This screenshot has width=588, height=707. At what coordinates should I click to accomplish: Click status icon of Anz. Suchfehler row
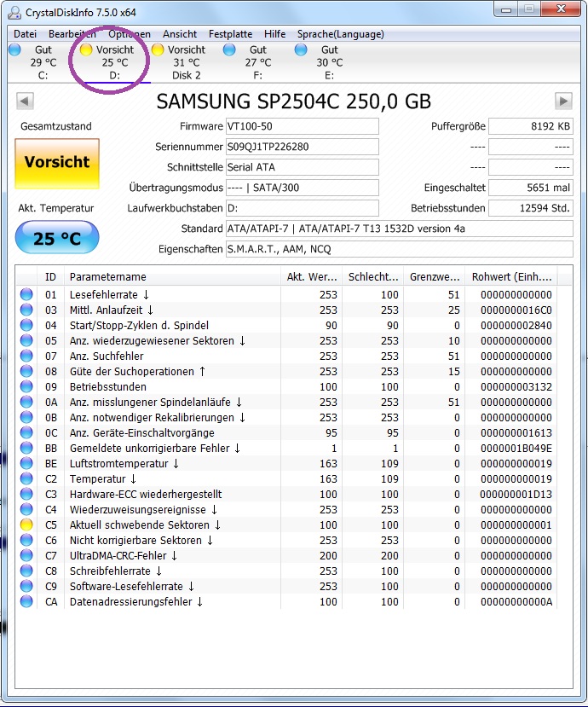pyautogui.click(x=26, y=356)
